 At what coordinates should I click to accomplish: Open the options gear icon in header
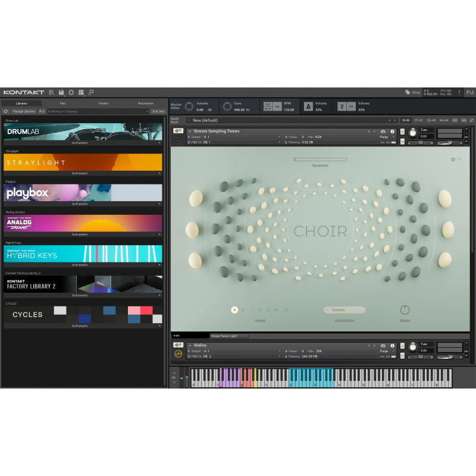(x=71, y=92)
